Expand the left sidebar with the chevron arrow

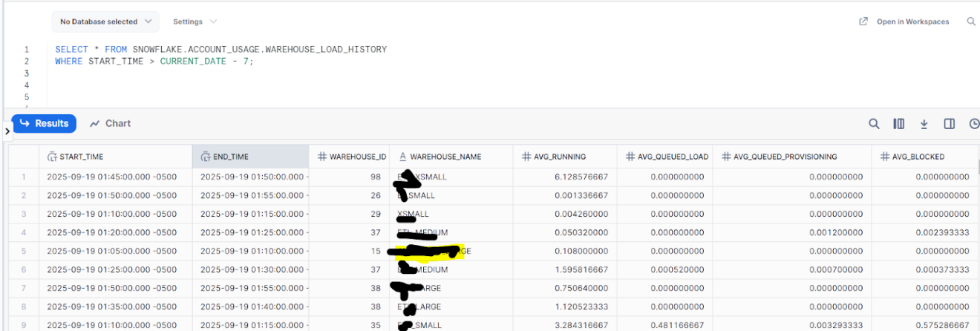[7, 131]
